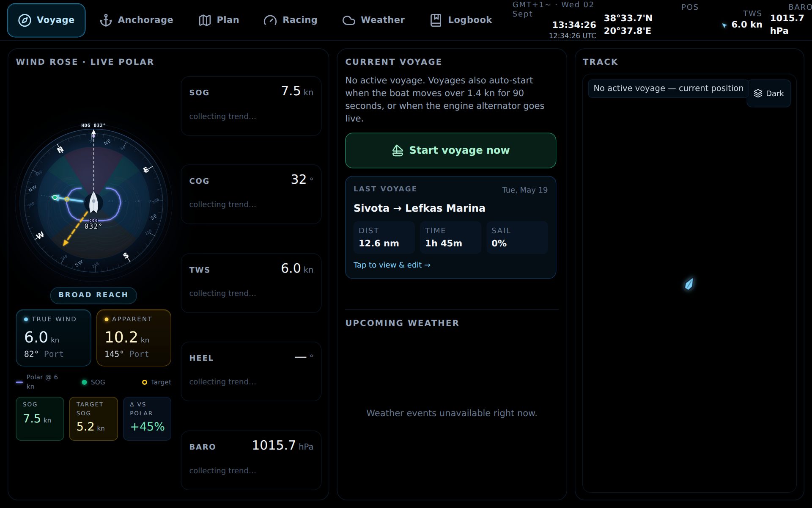Click the position 38°33.7'N readout in header
This screenshot has width=812, height=508.
[628, 18]
